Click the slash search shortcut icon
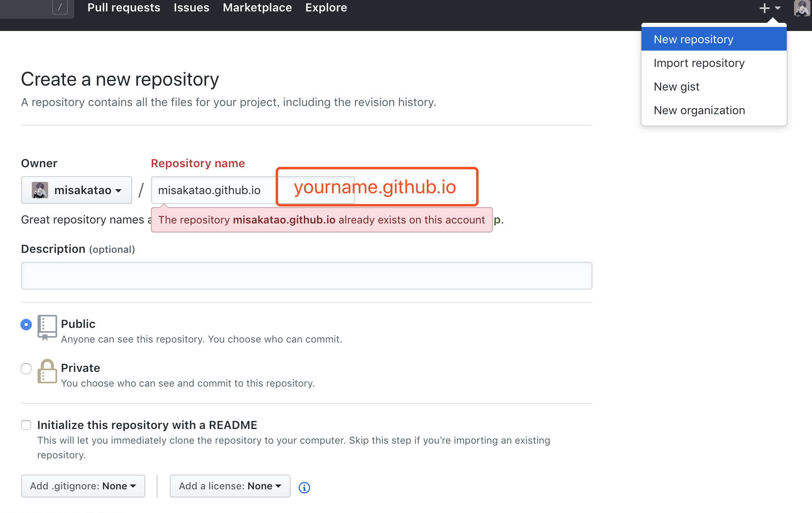 click(60, 7)
